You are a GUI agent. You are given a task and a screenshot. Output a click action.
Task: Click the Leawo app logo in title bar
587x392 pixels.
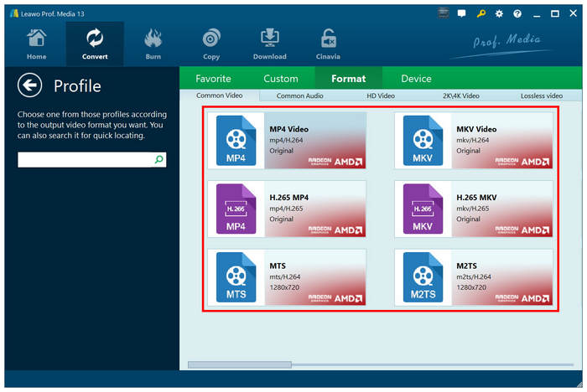pos(14,13)
